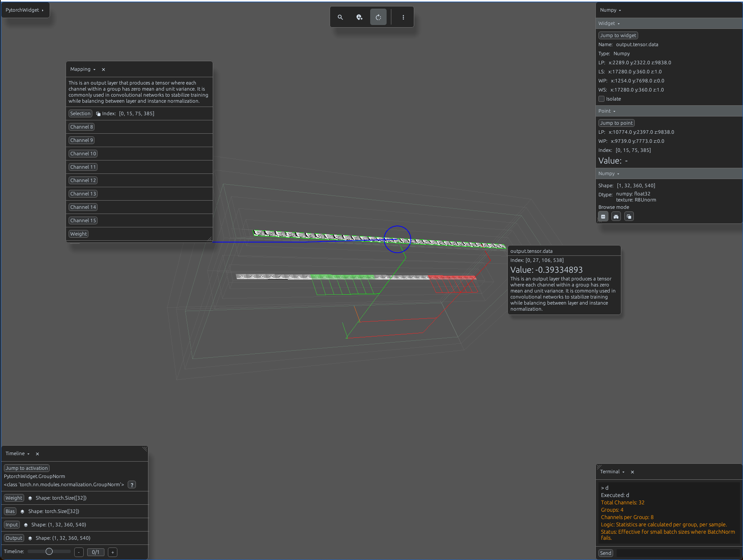Collapse the lower Numpy section

[x=609, y=173]
